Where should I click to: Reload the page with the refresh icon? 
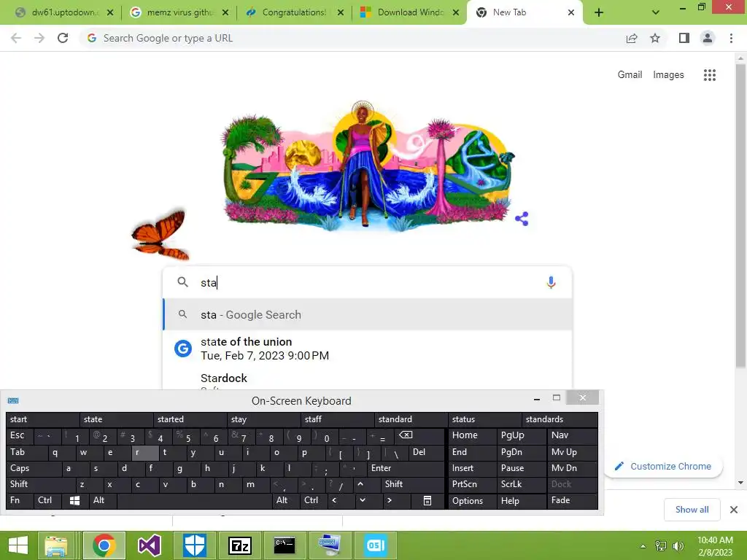(63, 38)
